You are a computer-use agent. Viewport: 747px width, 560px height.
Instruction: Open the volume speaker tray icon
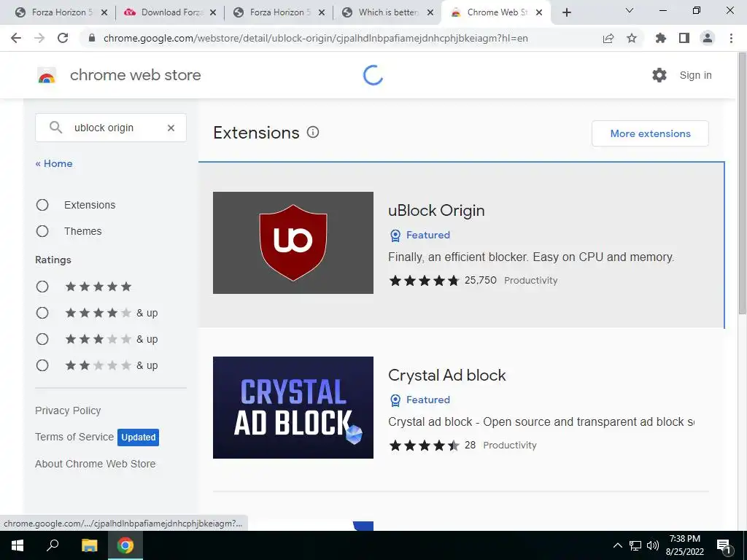653,545
